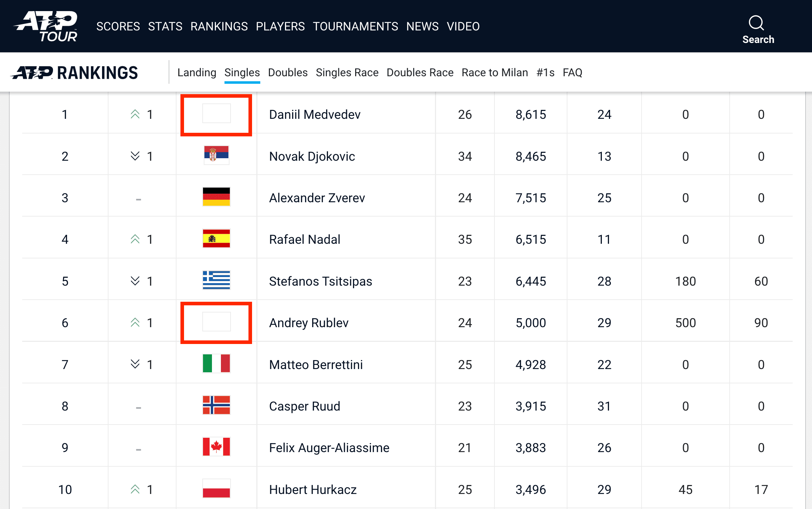Switch to the Doubles tab
812x509 pixels.
point(288,73)
